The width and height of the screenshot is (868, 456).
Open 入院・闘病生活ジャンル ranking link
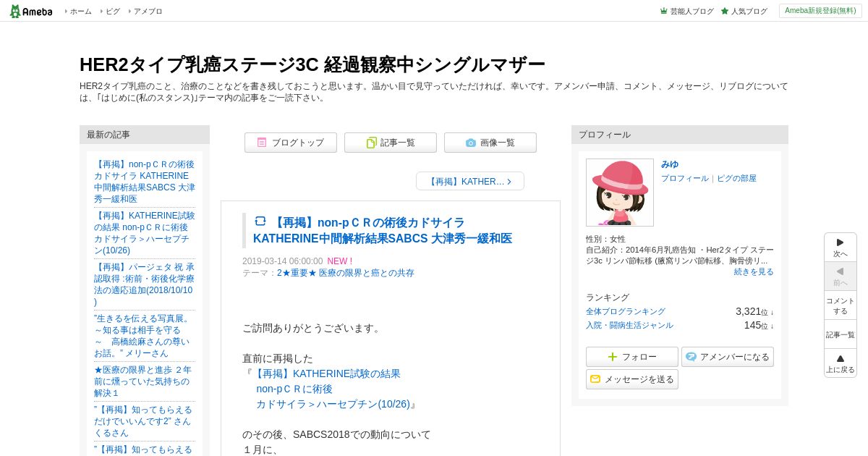[629, 325]
